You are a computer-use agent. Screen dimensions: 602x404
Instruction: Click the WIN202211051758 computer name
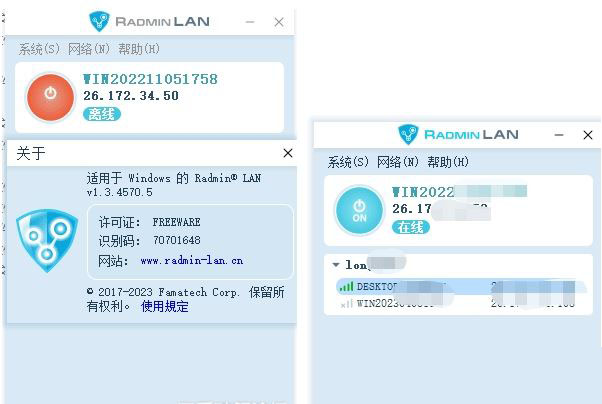150,79
